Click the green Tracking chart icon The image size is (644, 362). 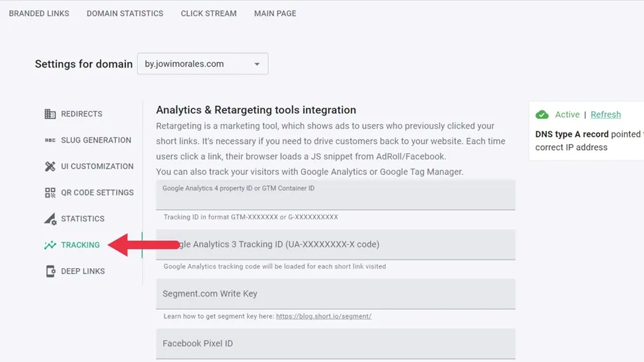[50, 245]
